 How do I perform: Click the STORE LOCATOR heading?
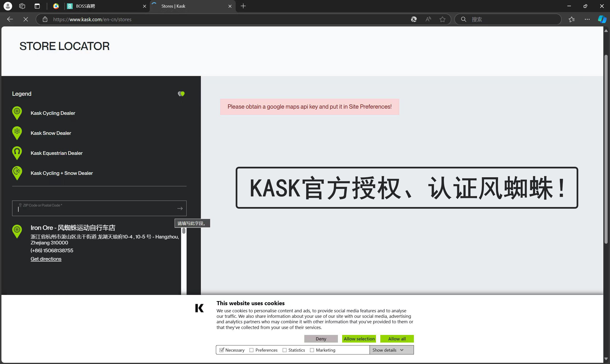pos(65,46)
